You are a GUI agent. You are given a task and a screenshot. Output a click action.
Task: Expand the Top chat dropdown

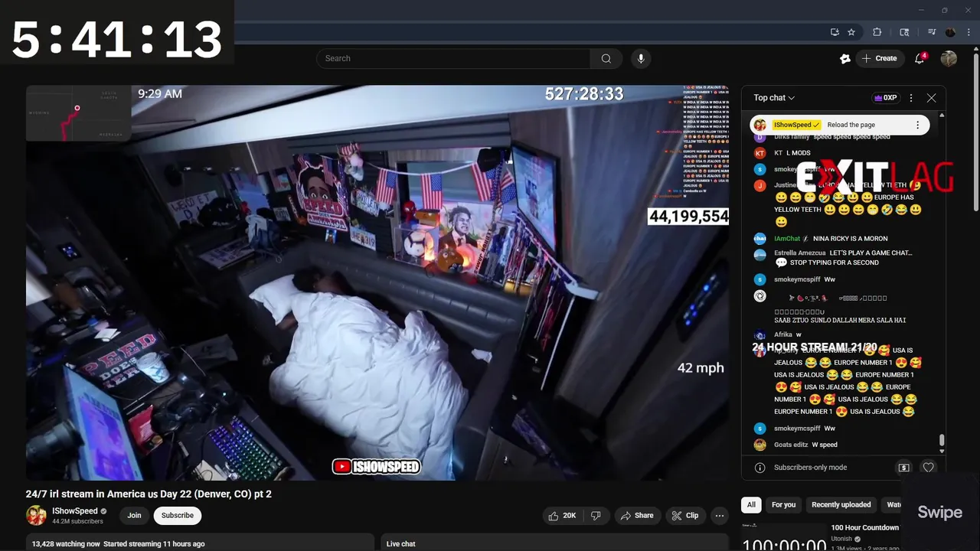tap(774, 98)
